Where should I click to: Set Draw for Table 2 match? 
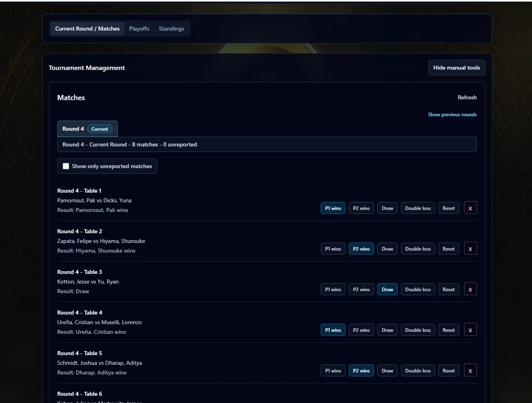(387, 249)
